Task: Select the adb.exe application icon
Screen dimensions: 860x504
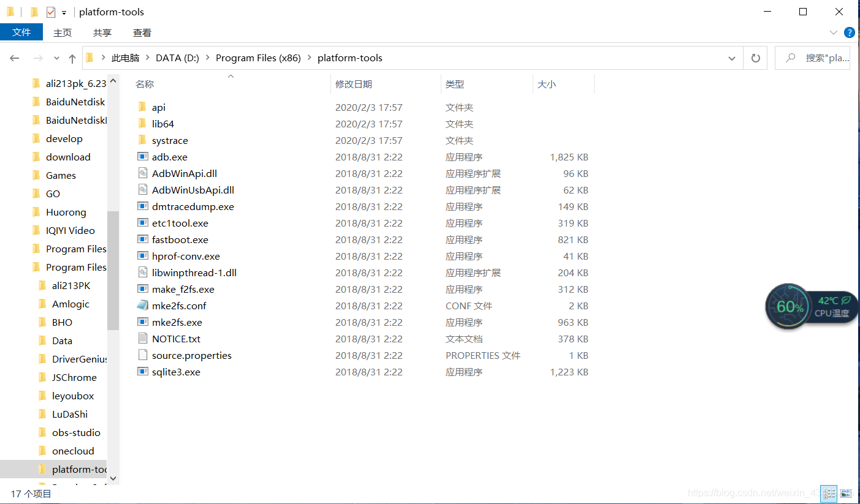Action: (x=142, y=157)
